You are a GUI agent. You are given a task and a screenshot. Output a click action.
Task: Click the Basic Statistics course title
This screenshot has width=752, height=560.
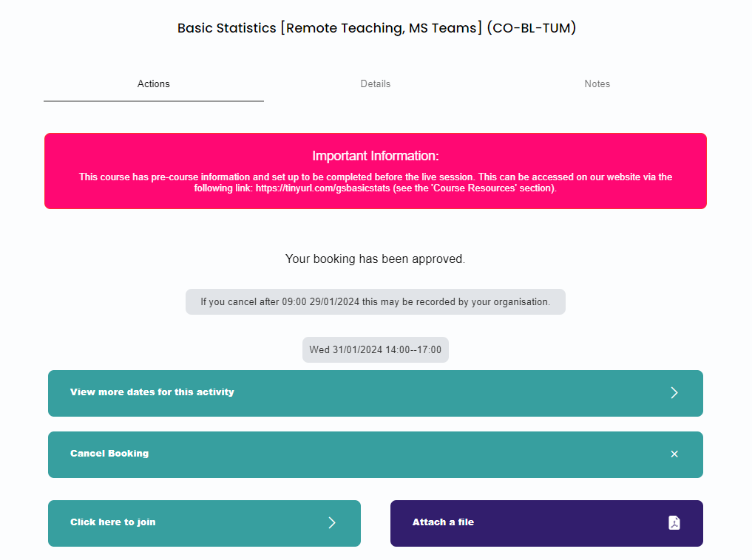tap(376, 28)
